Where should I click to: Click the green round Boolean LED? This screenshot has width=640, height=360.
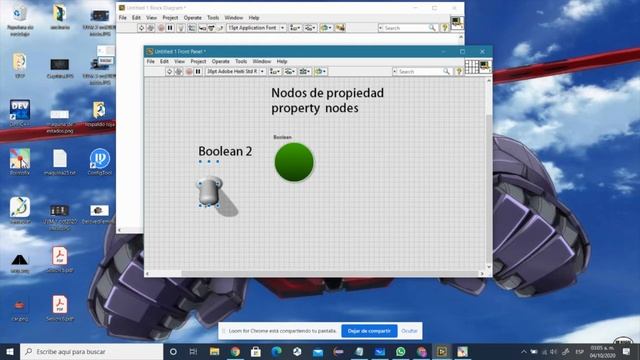(294, 162)
